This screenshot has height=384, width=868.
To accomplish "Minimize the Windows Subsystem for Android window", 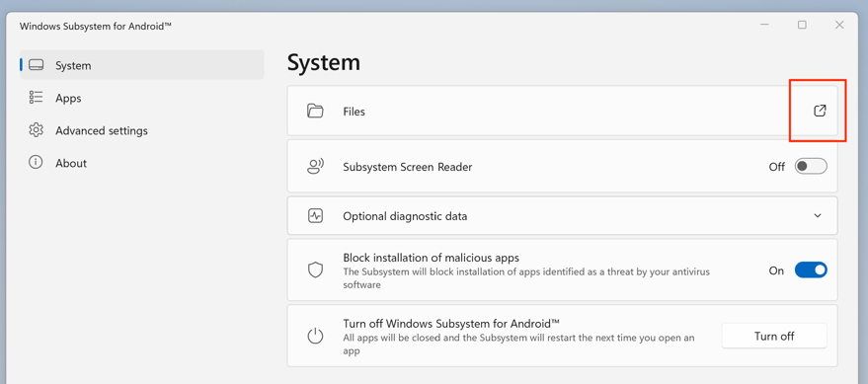I will [764, 25].
